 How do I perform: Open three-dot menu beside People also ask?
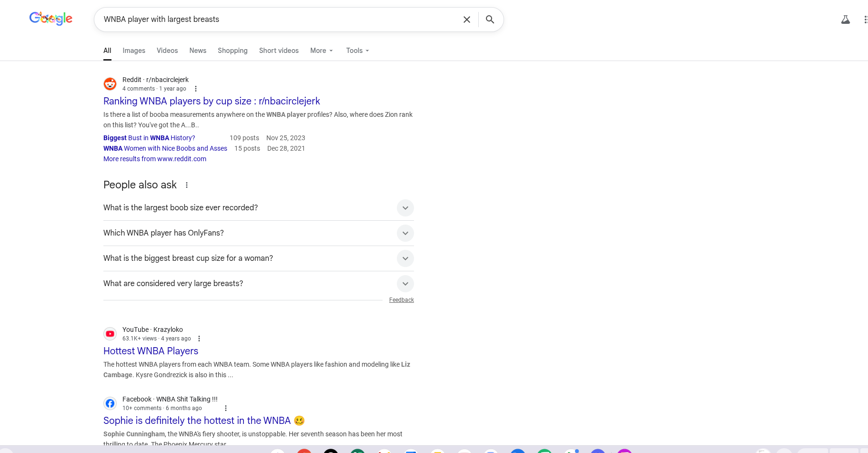pos(187,185)
